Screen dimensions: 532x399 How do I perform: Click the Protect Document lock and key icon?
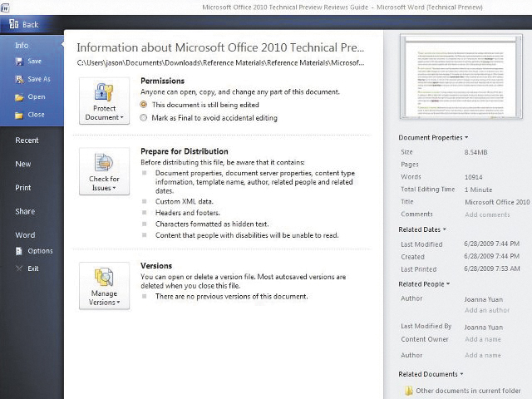[x=104, y=92]
